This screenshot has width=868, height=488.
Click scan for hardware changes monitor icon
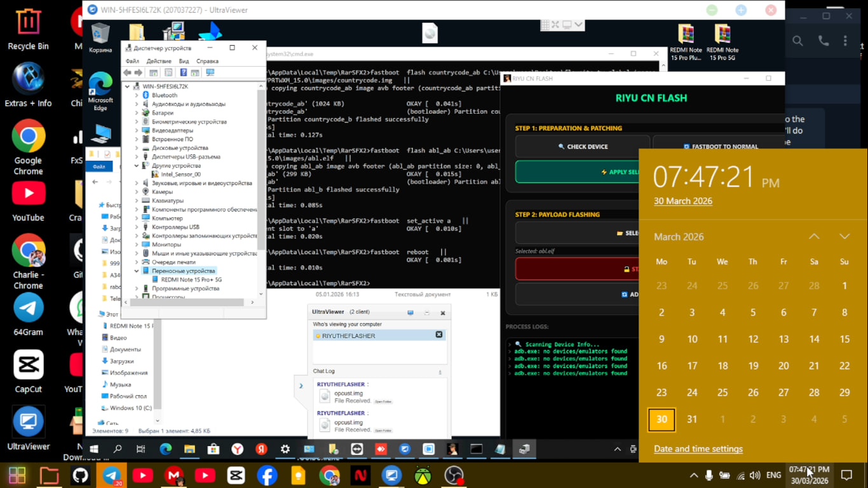[210, 72]
